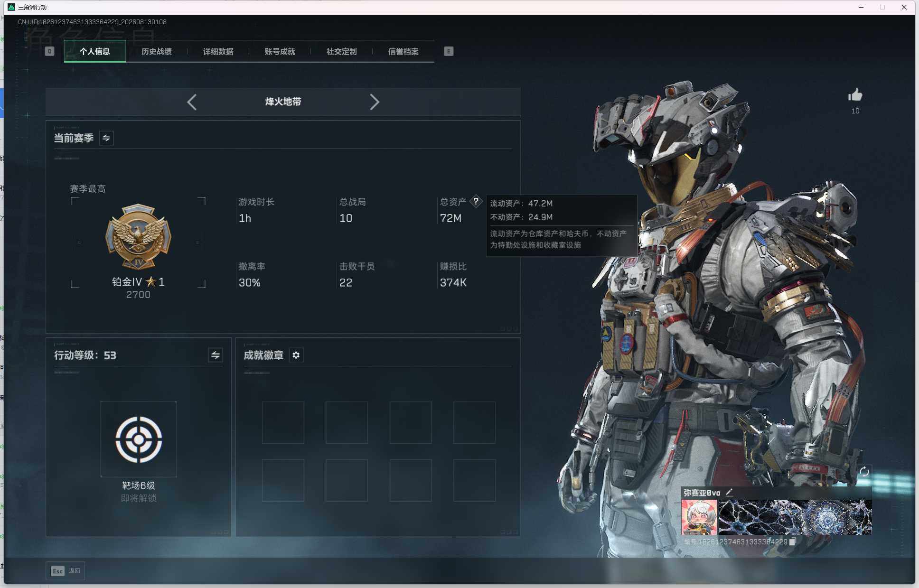The height and width of the screenshot is (588, 919).
Task: Open the 详细数据 tab
Action: [218, 51]
